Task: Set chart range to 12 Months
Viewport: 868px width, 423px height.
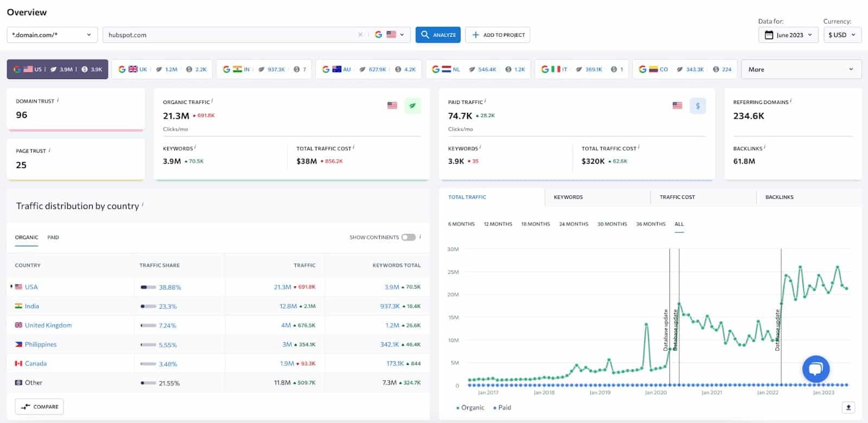Action: 498,224
